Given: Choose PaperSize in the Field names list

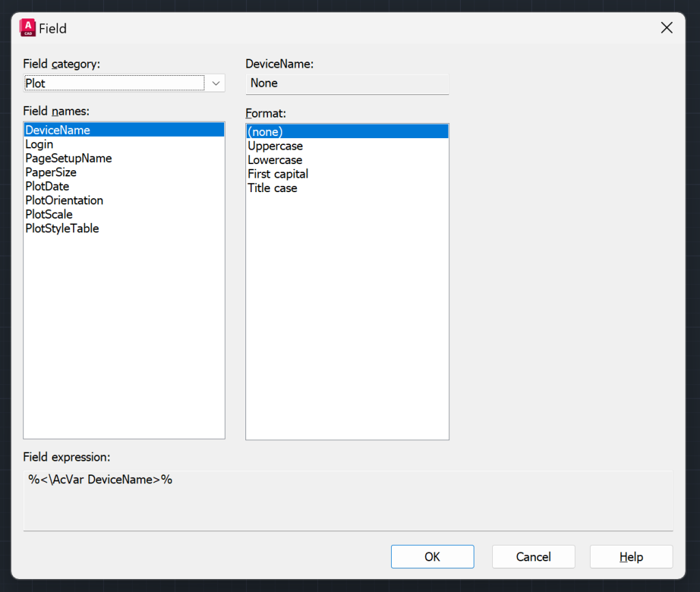Looking at the screenshot, I should (x=51, y=172).
